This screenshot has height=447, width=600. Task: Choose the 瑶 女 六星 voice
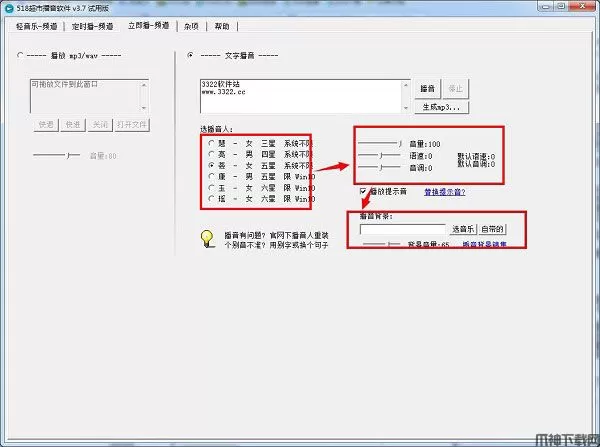pos(211,199)
